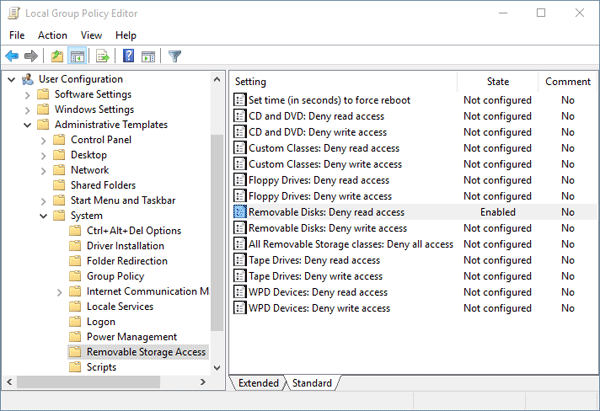
Task: Select the Power Management folder in the tree
Action: [x=131, y=337]
